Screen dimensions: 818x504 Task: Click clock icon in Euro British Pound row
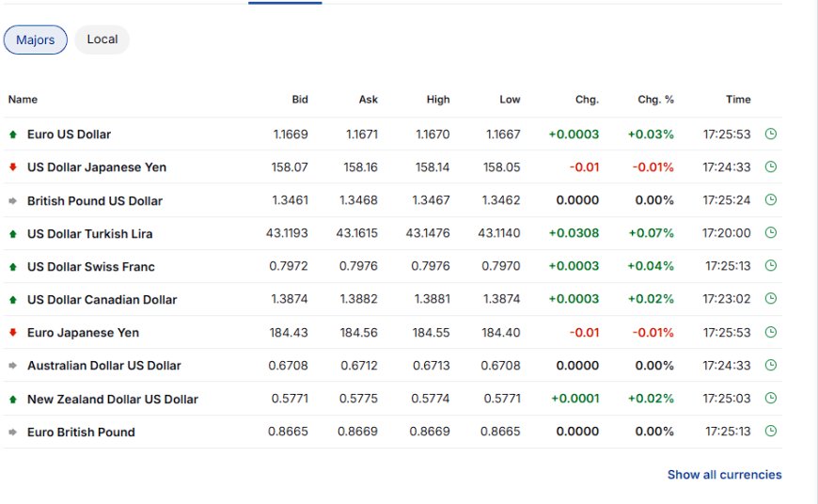tap(771, 431)
